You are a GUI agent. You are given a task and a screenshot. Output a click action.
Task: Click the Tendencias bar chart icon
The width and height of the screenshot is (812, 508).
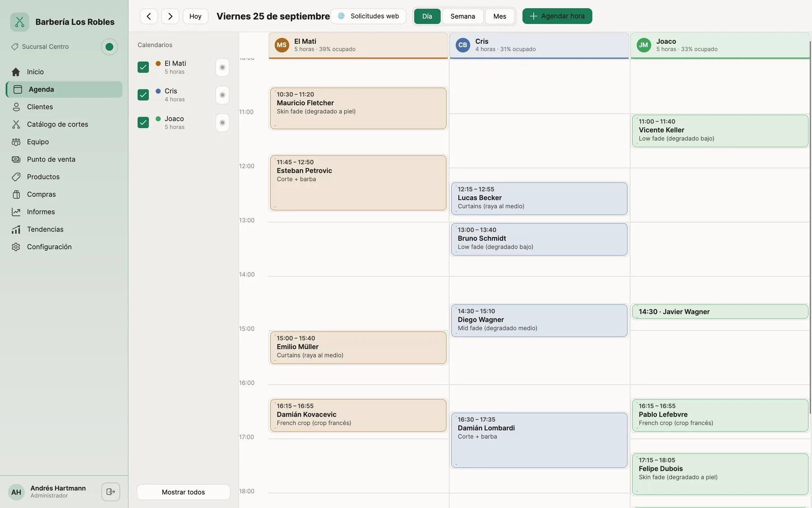point(16,229)
